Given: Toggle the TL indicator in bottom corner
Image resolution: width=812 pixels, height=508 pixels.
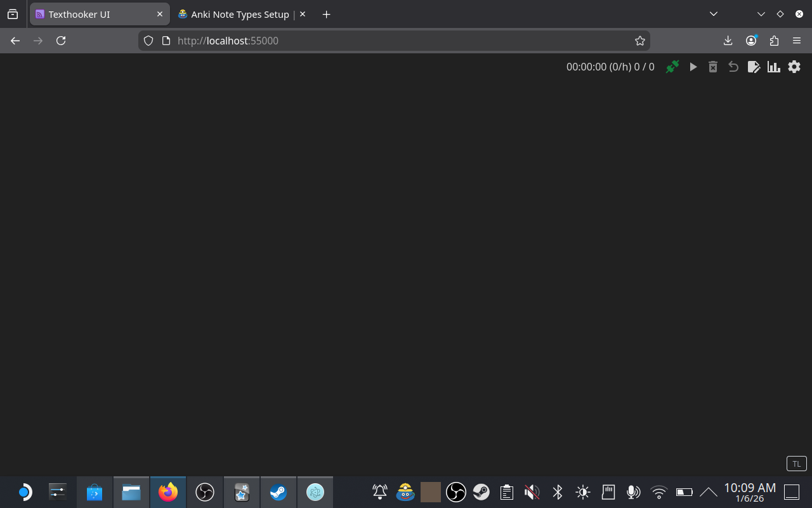Looking at the screenshot, I should pyautogui.click(x=796, y=464).
